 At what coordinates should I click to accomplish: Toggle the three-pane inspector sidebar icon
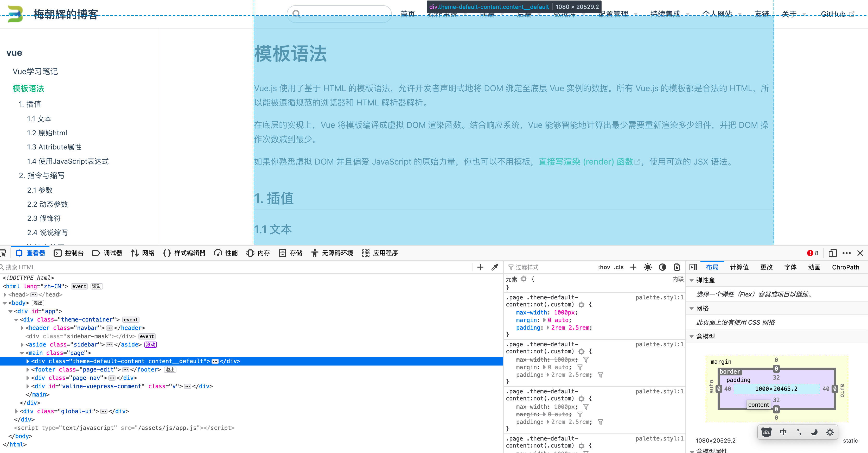pyautogui.click(x=693, y=267)
